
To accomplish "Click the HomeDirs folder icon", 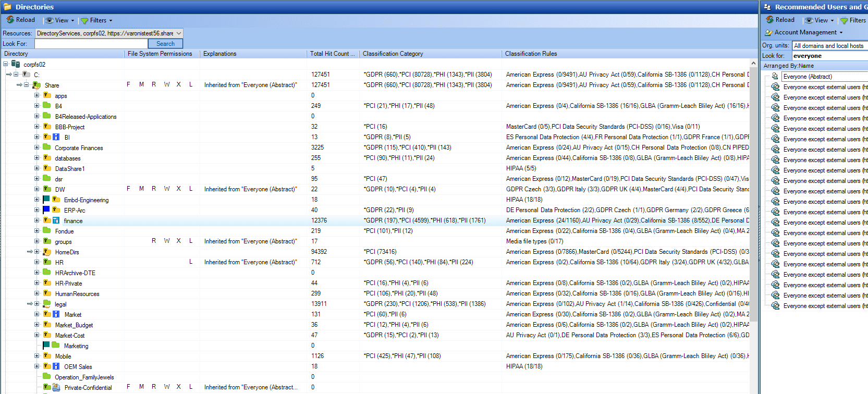I will [x=47, y=252].
